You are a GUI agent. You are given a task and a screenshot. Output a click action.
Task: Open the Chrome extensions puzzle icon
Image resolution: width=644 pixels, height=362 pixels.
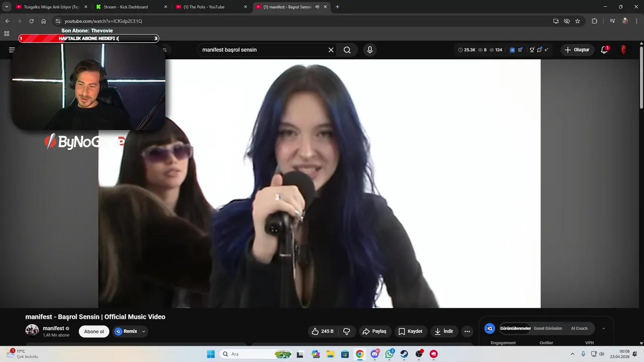594,21
